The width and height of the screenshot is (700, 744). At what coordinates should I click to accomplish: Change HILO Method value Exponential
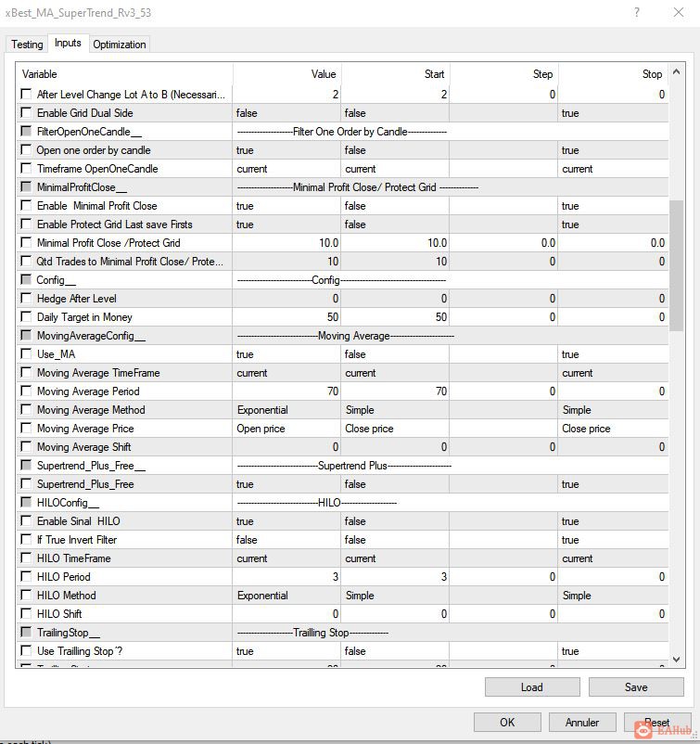286,595
